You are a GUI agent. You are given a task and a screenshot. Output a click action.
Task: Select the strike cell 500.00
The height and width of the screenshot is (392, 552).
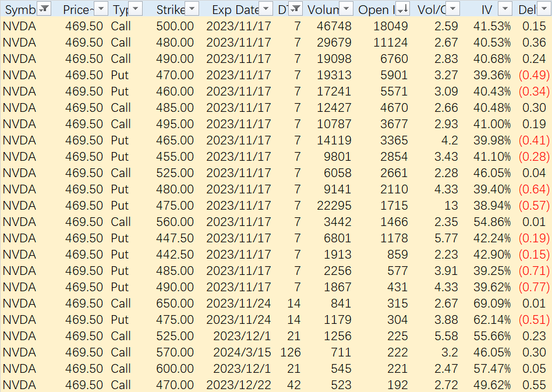tap(175, 26)
